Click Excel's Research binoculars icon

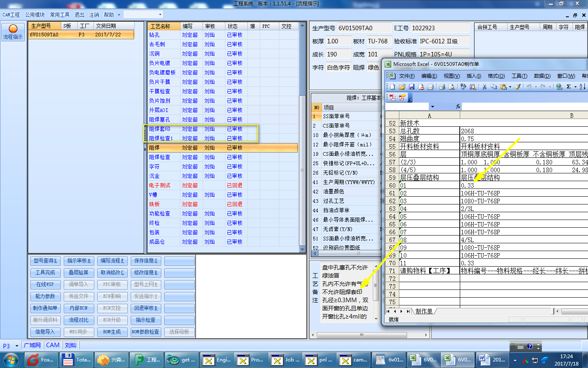tap(473, 87)
